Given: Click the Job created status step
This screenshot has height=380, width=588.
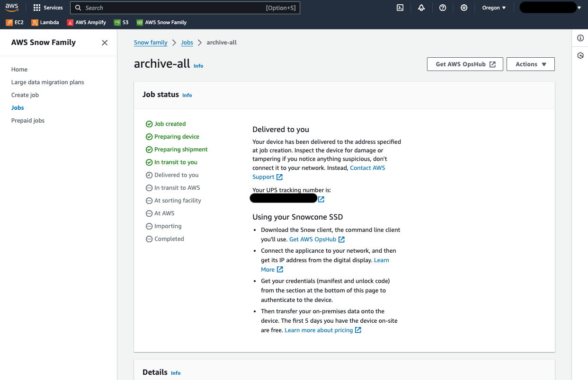Looking at the screenshot, I should tap(166, 124).
